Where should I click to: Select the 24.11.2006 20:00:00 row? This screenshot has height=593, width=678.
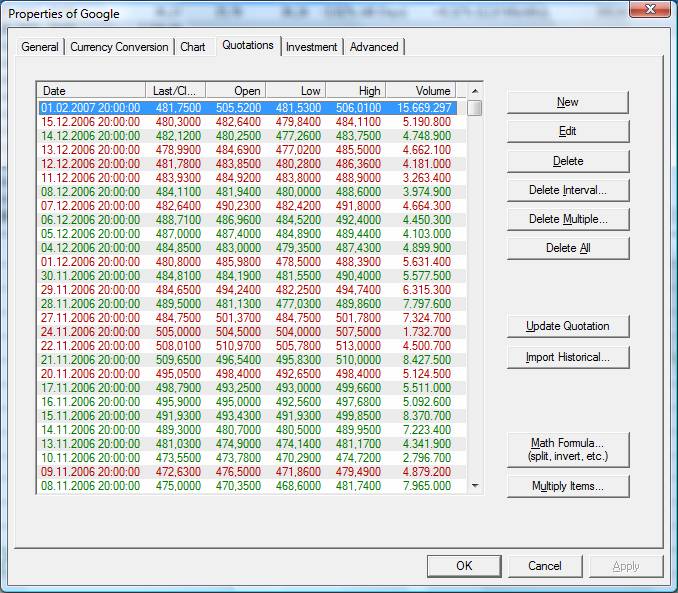coord(252,332)
